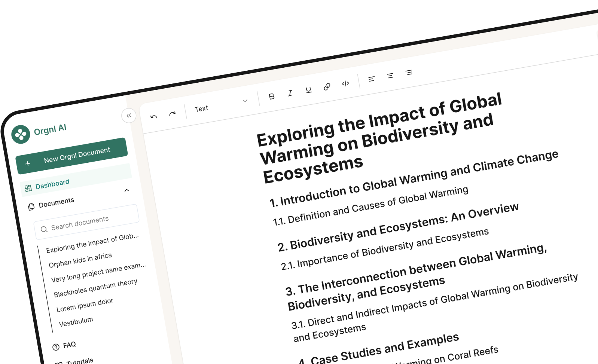Viewport: 598px width, 364px height.
Task: Open the Text style dropdown
Action: [221, 105]
